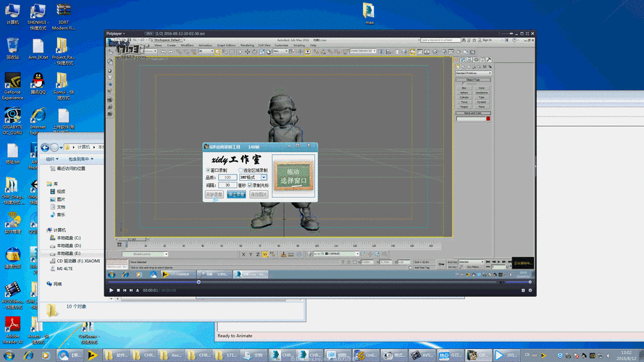
Task: Play the video in PotPlayer
Action: click(x=112, y=290)
